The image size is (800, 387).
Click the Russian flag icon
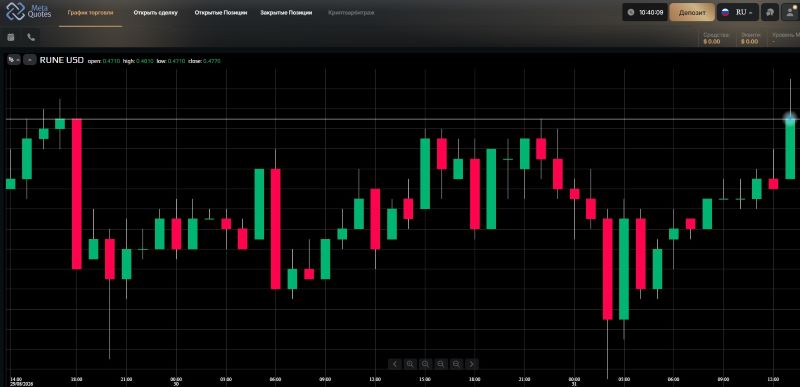pyautogui.click(x=725, y=12)
